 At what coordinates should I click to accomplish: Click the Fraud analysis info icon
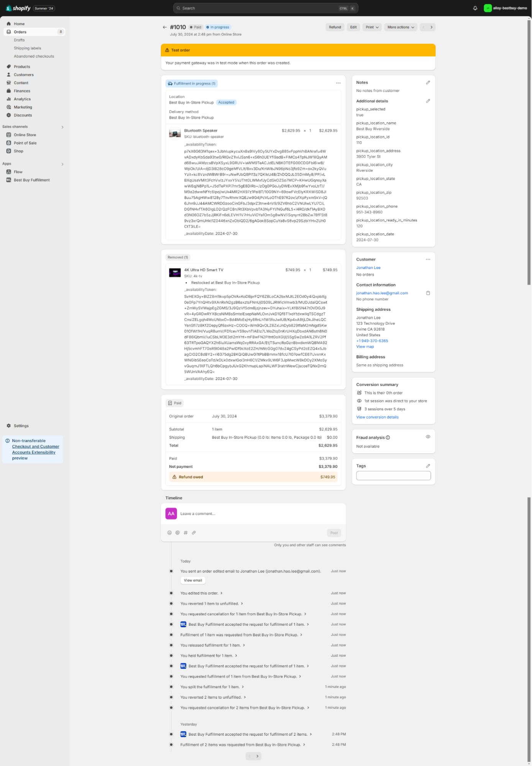388,438
